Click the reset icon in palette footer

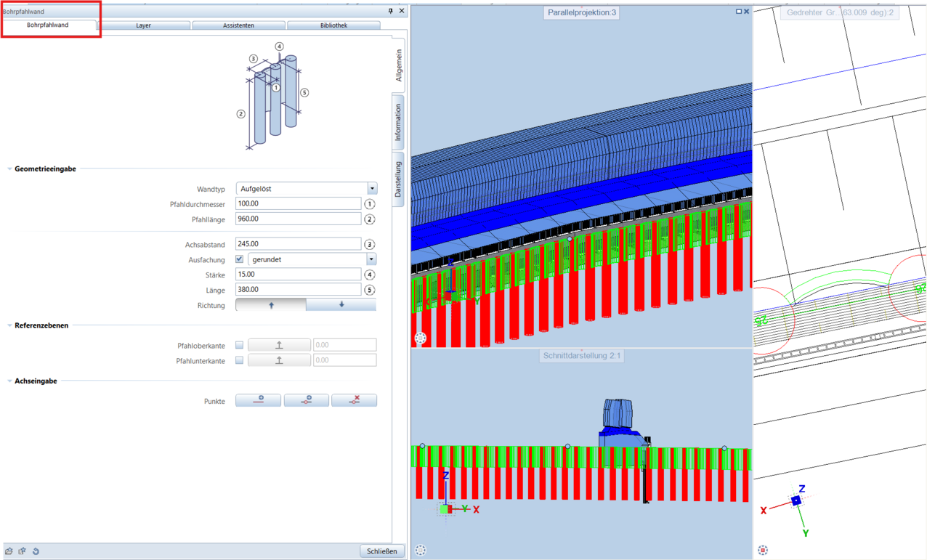click(x=36, y=551)
